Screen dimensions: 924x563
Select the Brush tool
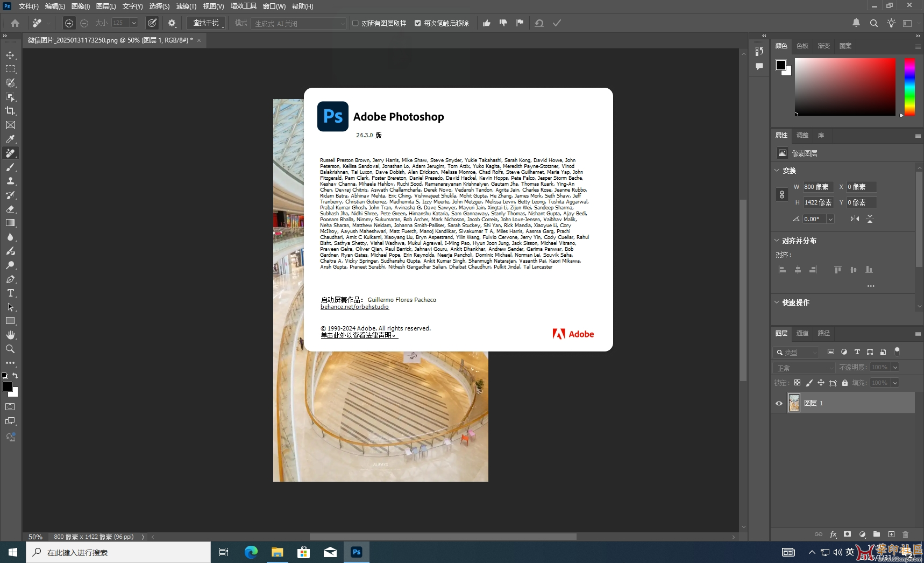click(x=10, y=167)
